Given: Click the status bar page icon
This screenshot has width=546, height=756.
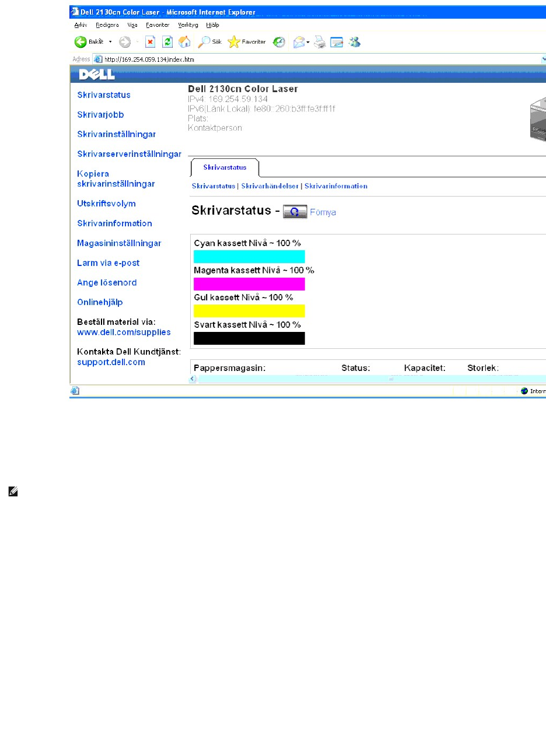Looking at the screenshot, I should tap(75, 391).
